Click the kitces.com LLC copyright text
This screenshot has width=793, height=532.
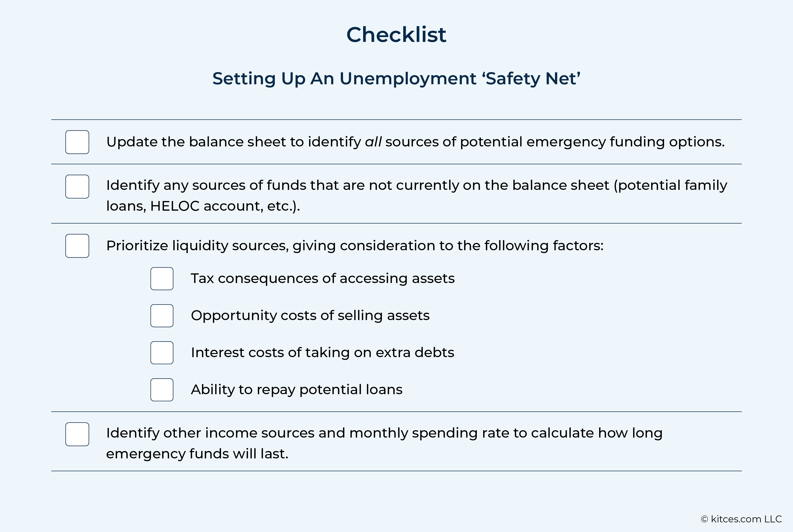click(x=741, y=519)
